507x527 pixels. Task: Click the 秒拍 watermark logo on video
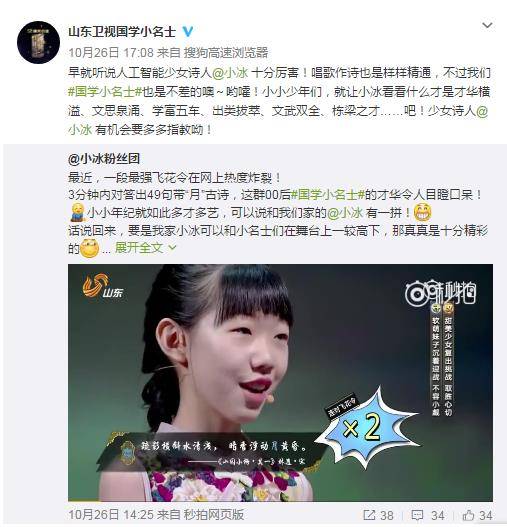click(x=440, y=293)
